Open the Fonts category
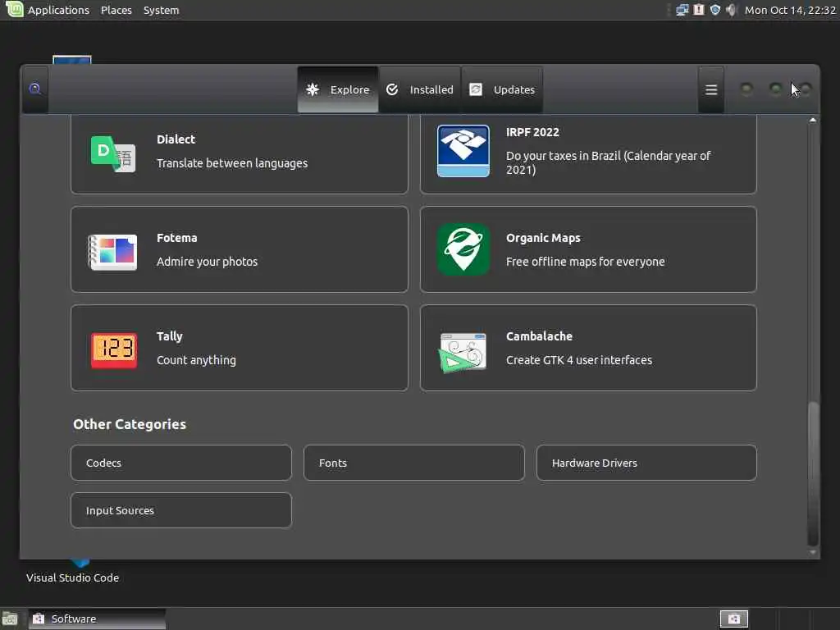The width and height of the screenshot is (840, 630). pos(413,463)
